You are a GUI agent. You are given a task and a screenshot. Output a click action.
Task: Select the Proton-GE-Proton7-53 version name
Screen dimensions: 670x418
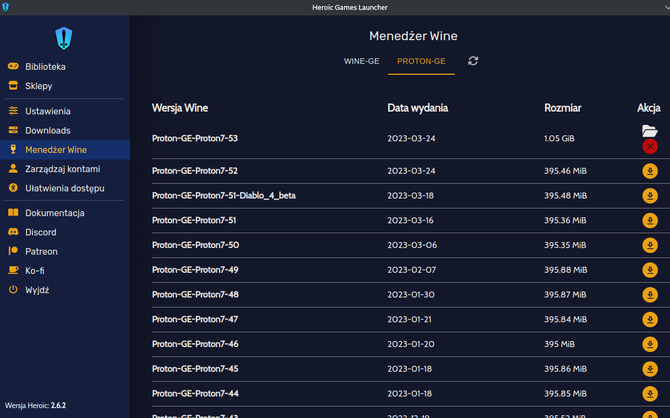pyautogui.click(x=195, y=138)
